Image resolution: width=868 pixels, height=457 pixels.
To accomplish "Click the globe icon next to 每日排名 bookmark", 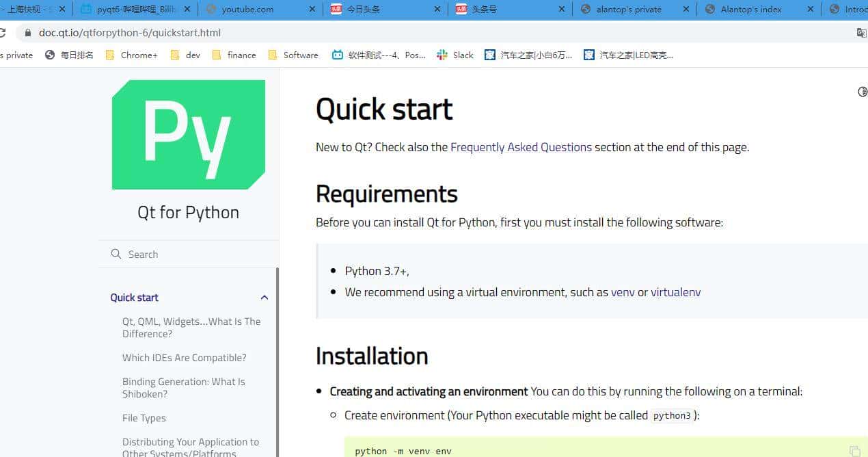I will 49,55.
